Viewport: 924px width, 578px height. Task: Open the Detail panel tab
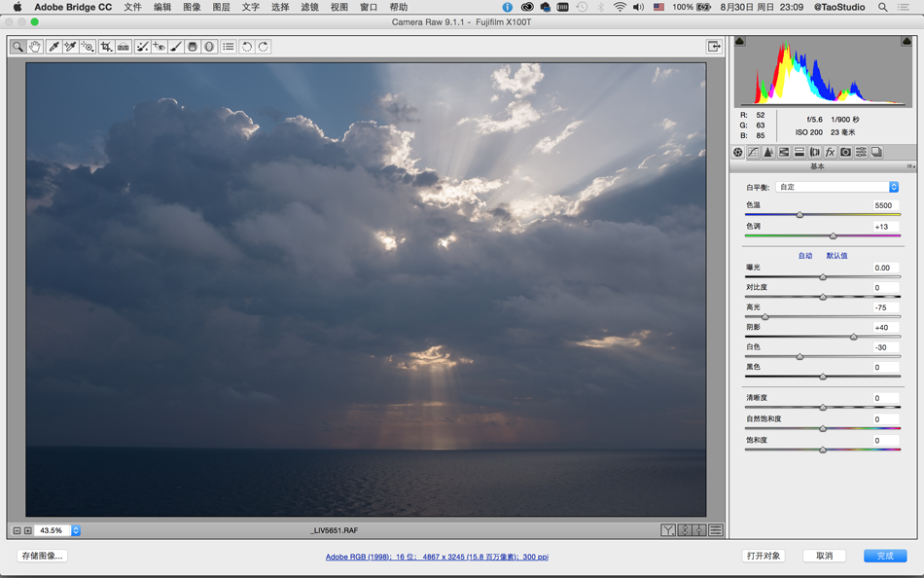768,152
